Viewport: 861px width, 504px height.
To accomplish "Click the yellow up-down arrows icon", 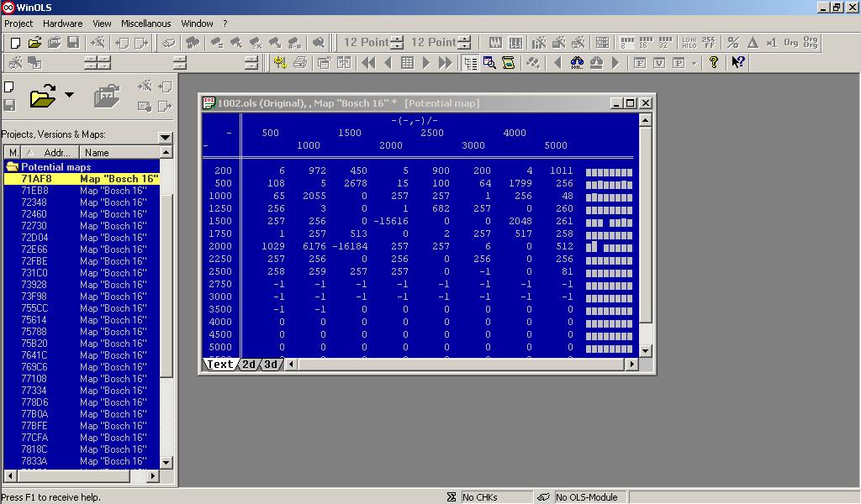I will (x=281, y=62).
